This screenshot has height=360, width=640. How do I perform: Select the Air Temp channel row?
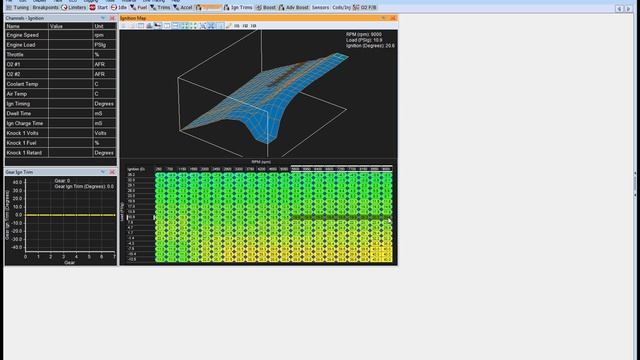tap(60, 94)
